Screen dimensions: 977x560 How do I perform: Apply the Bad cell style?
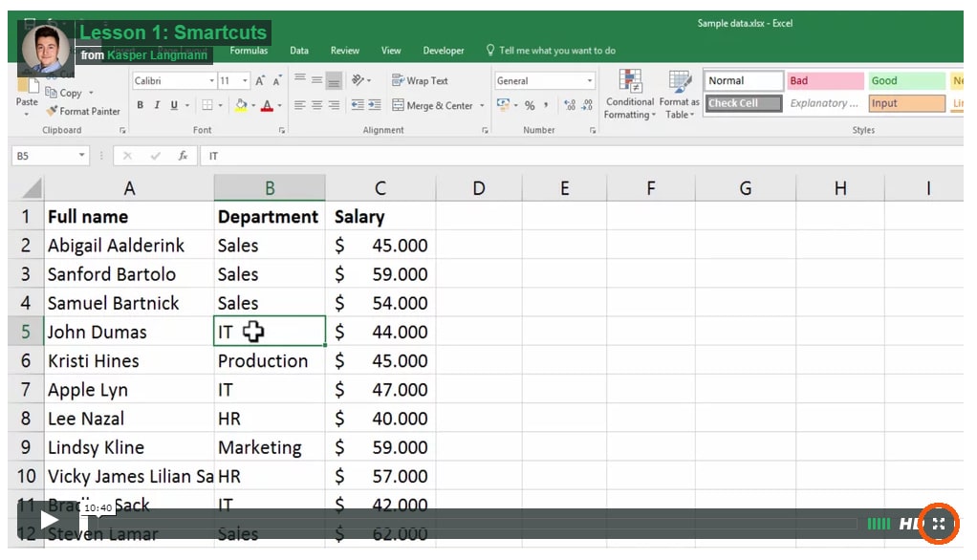pyautogui.click(x=825, y=80)
